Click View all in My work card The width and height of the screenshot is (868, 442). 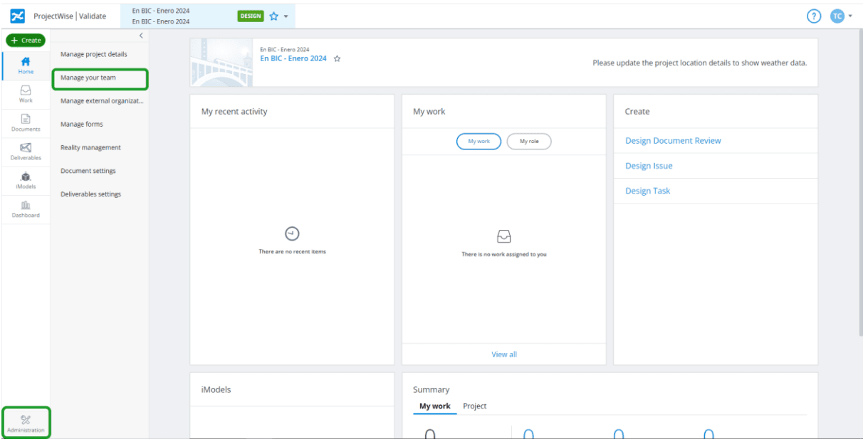(x=504, y=354)
